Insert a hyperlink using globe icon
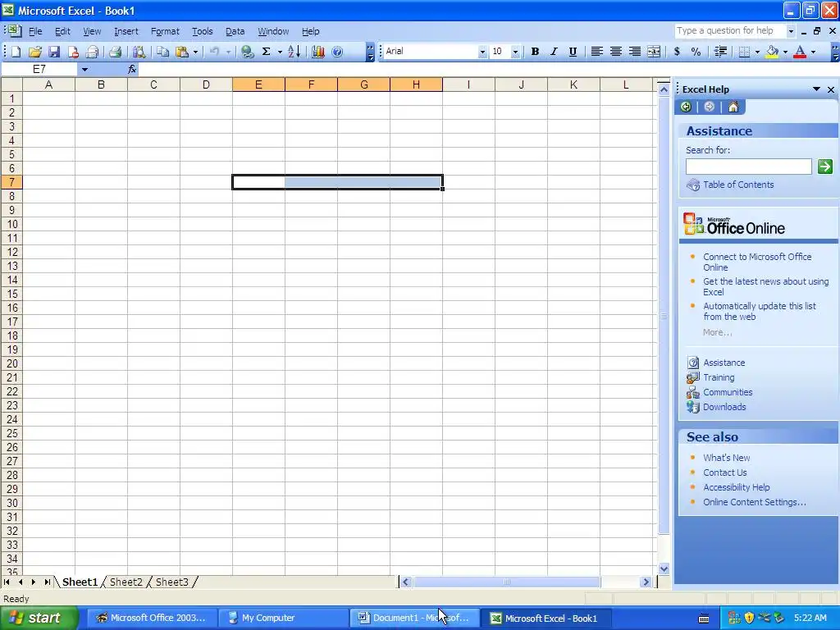 point(247,52)
